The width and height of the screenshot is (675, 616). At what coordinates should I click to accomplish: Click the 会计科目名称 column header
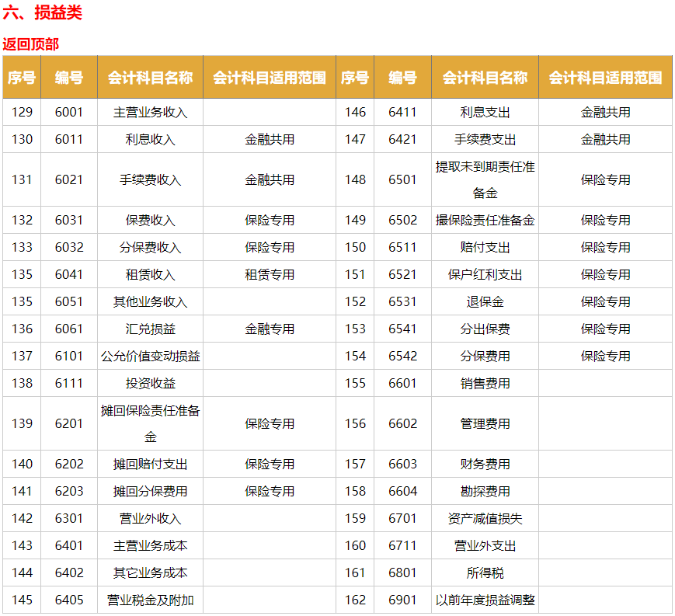pyautogui.click(x=149, y=78)
